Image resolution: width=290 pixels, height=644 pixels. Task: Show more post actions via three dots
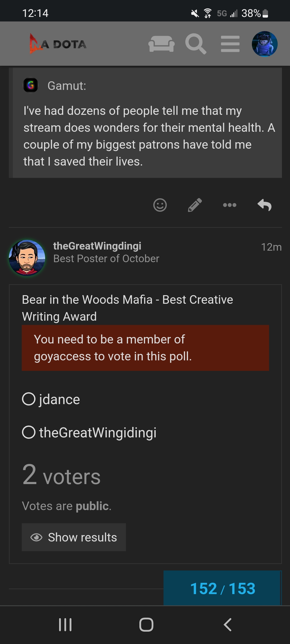tap(230, 205)
